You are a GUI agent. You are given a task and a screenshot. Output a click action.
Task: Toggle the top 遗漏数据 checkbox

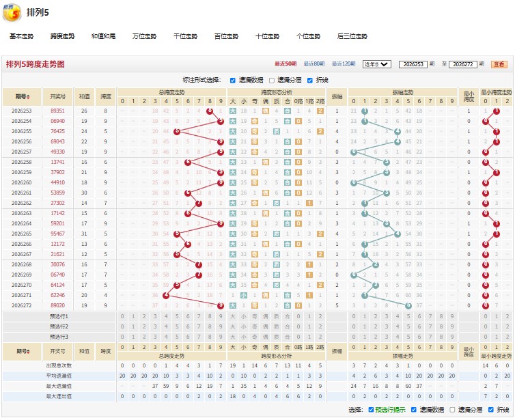click(x=232, y=81)
